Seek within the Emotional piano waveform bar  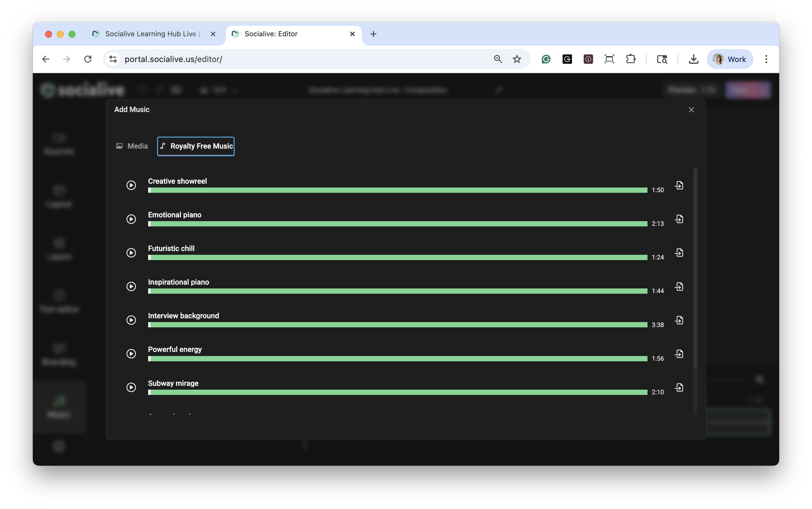click(398, 224)
